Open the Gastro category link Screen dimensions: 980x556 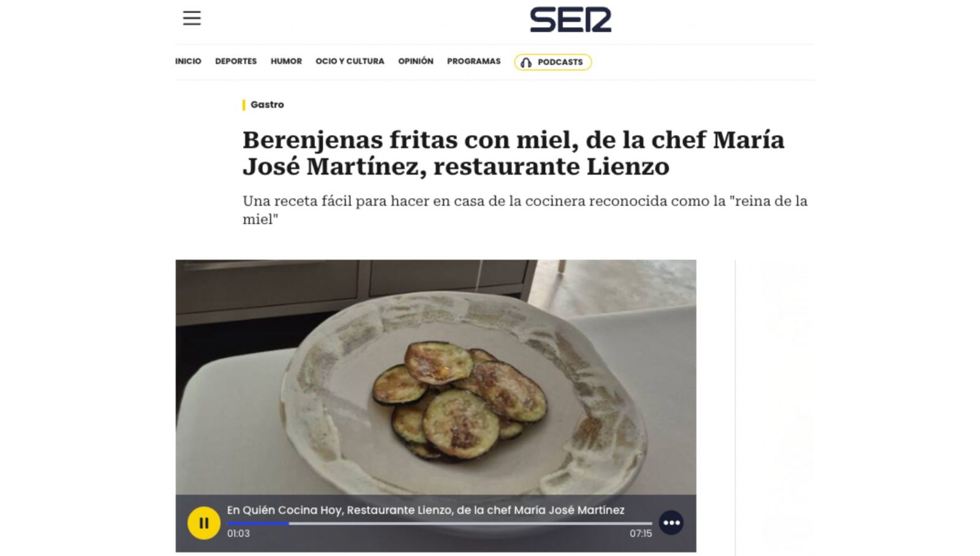[x=267, y=105]
